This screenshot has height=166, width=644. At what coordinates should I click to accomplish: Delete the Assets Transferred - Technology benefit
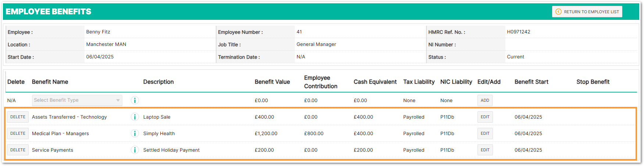pos(18,117)
